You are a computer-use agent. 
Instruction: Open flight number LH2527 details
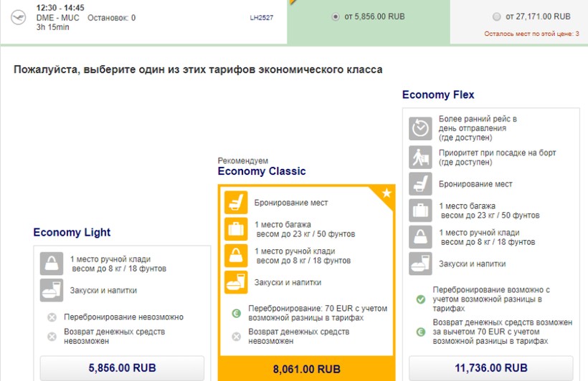(261, 18)
